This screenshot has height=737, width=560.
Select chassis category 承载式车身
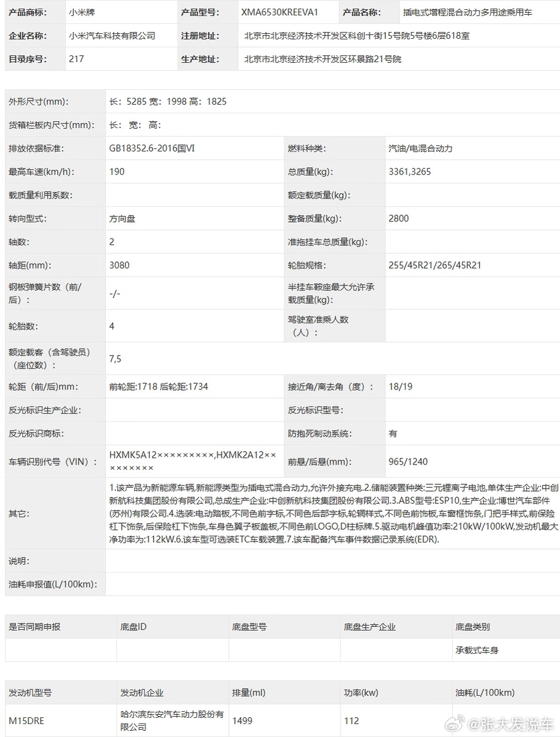tap(477, 650)
